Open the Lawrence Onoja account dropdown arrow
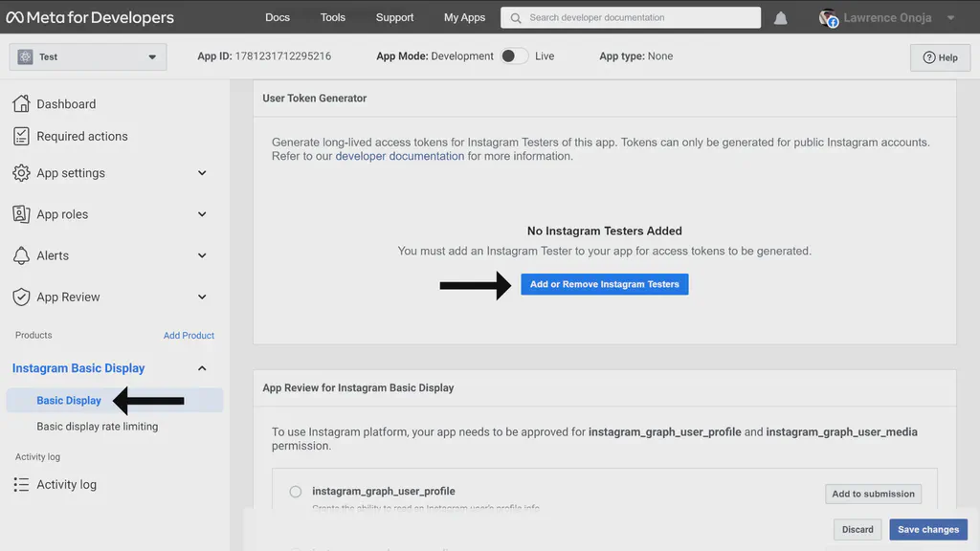This screenshot has width=980, height=551. click(950, 18)
